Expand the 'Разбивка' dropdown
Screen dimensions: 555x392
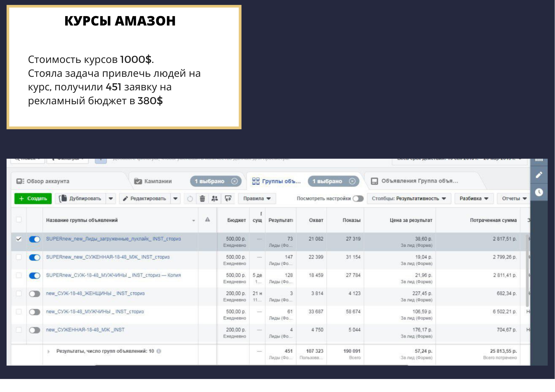pyautogui.click(x=474, y=198)
